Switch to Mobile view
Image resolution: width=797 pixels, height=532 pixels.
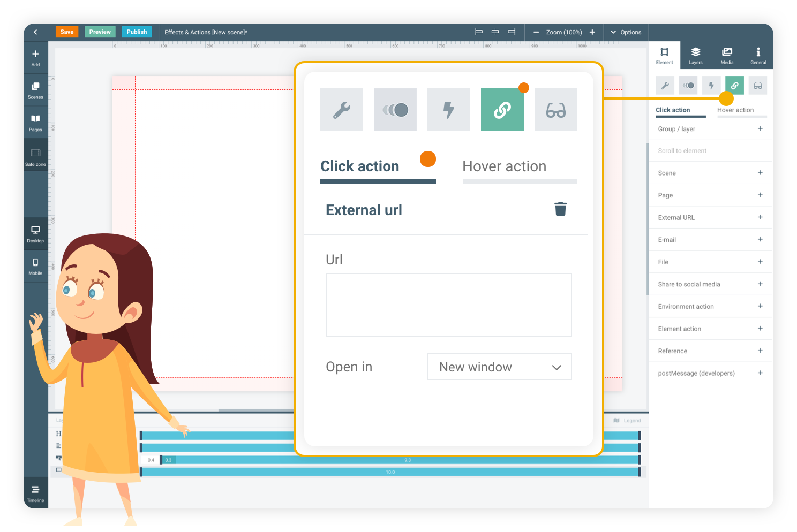(x=35, y=266)
